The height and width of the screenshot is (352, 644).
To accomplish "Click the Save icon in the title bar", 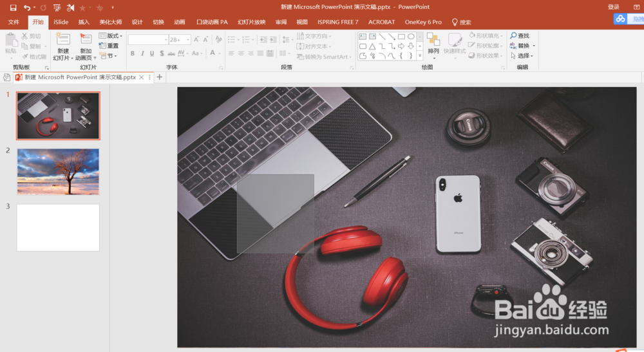I will [x=13, y=7].
